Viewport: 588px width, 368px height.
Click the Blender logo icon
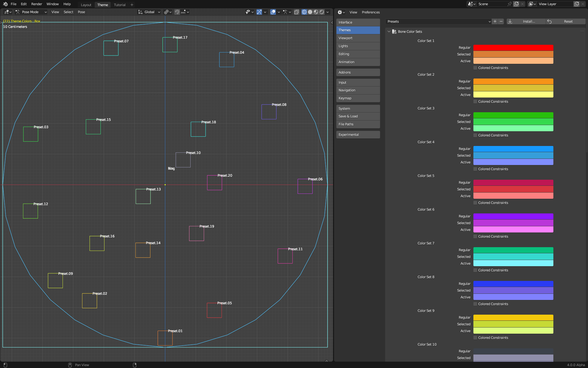point(5,4)
